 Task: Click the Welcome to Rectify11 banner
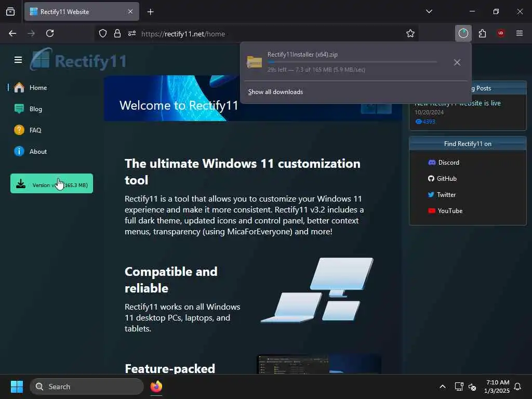[253, 98]
